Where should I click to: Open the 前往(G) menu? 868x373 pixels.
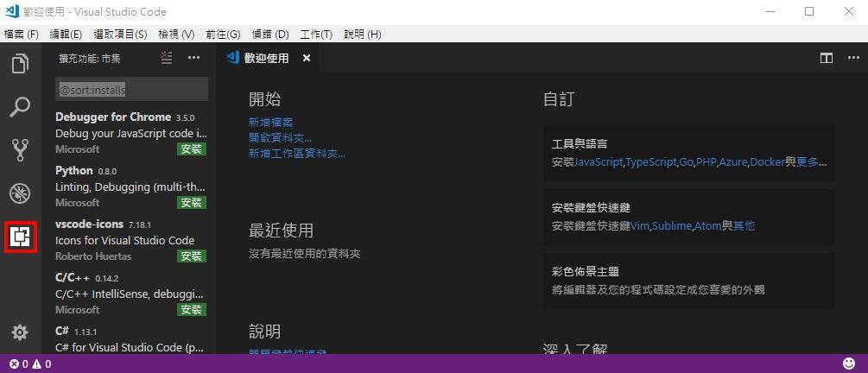(223, 35)
